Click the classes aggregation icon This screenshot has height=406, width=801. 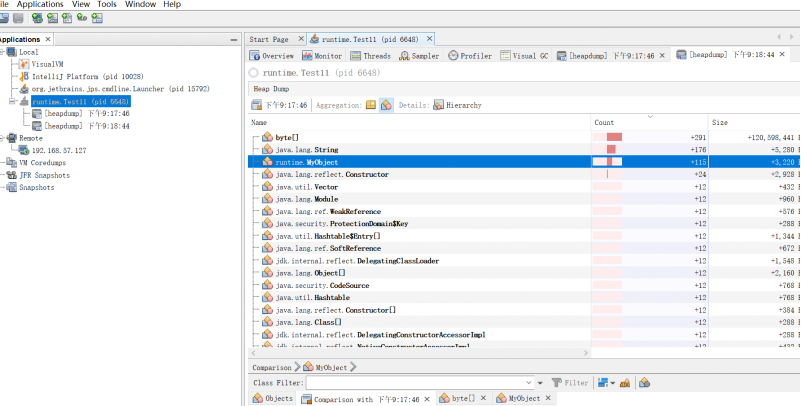386,105
